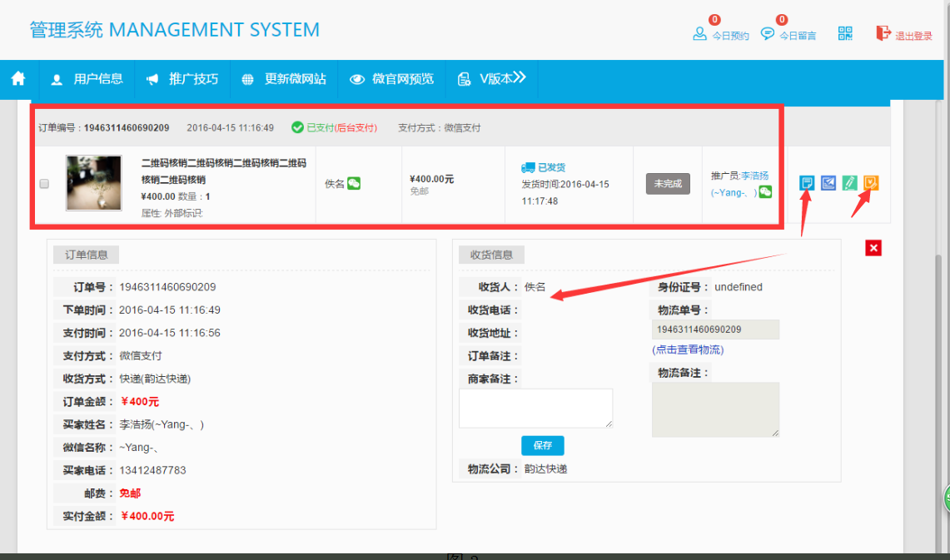Open the QR code icon in header

(x=845, y=33)
